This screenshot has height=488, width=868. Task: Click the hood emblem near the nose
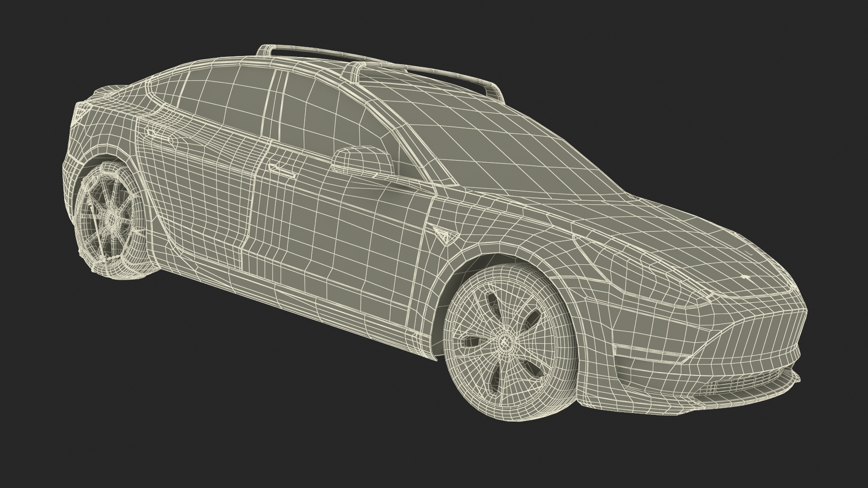coord(745,277)
